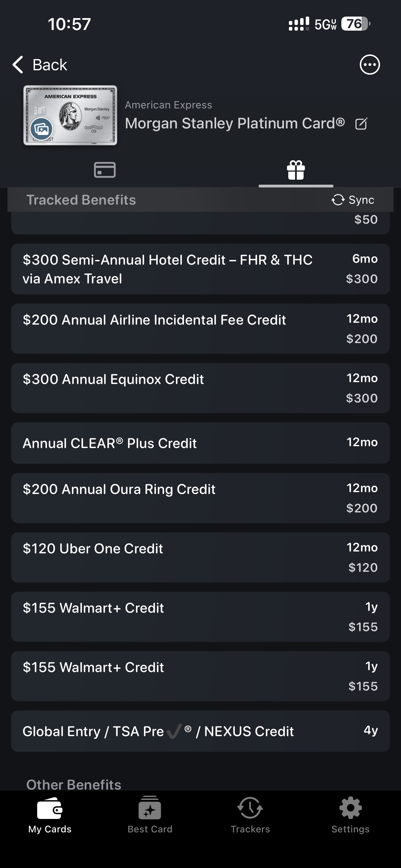
Task: Tap the Back text button
Action: [x=50, y=64]
